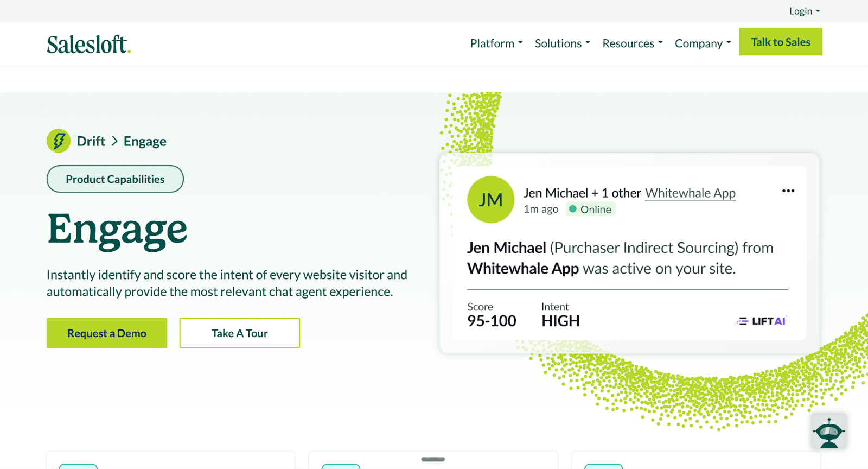The width and height of the screenshot is (868, 469).
Task: Click the Salesloft logo
Action: [x=88, y=43]
